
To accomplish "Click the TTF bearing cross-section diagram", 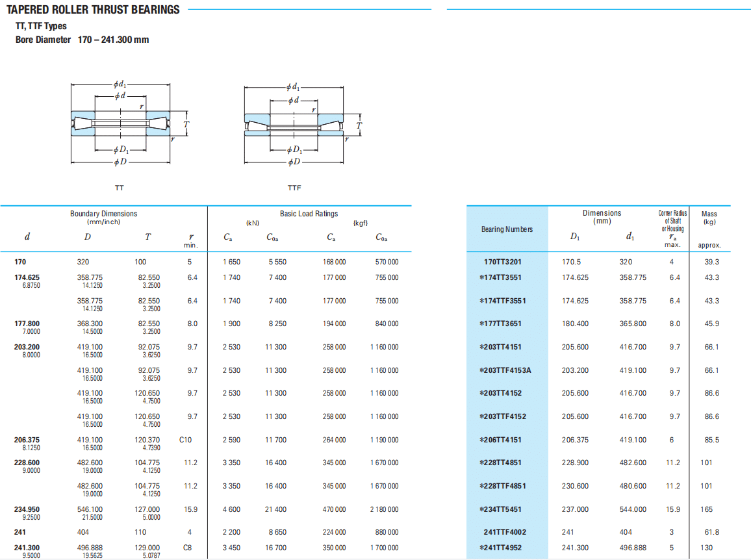I will point(295,125).
